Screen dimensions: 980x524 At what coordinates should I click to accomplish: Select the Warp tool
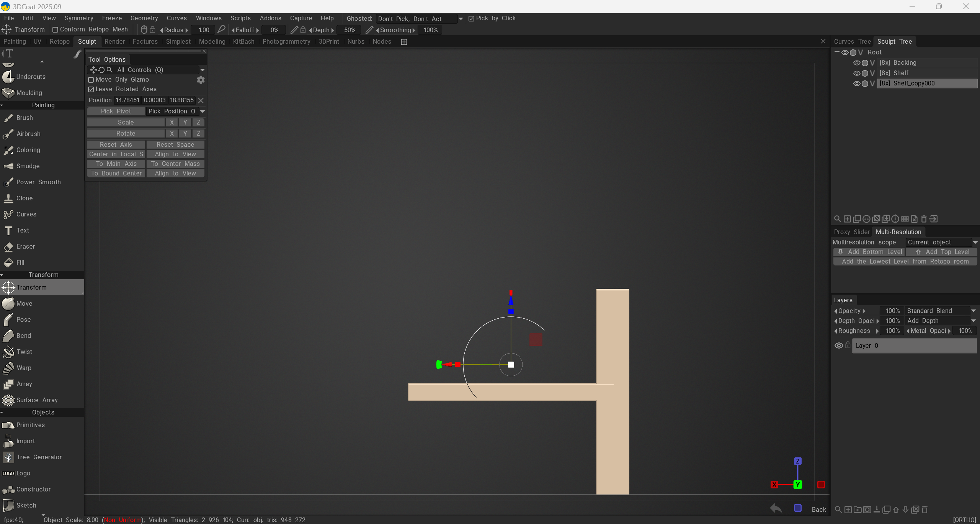pos(24,368)
